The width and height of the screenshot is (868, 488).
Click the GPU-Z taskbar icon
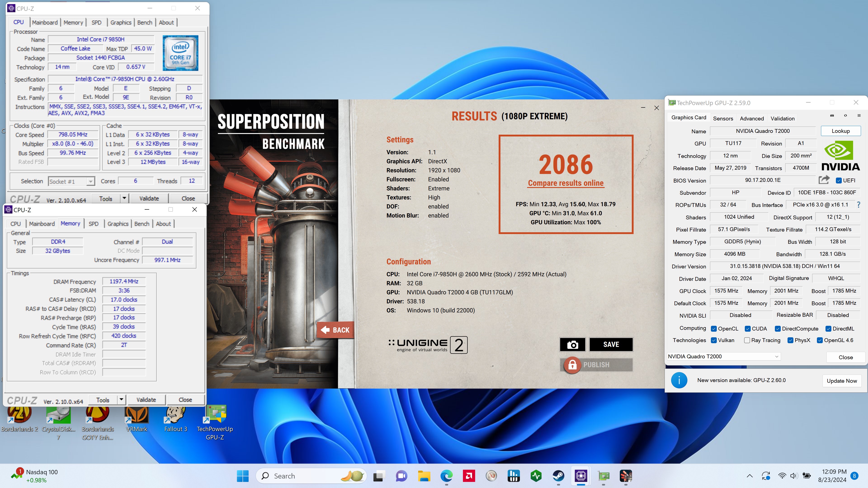pyautogui.click(x=604, y=476)
